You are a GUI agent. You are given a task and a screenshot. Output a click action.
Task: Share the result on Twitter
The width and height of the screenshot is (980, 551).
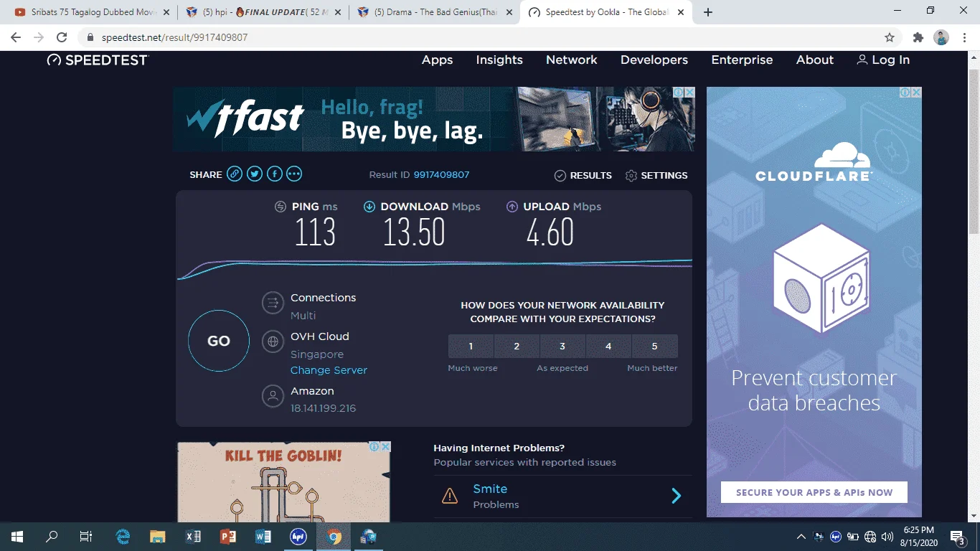tap(255, 174)
